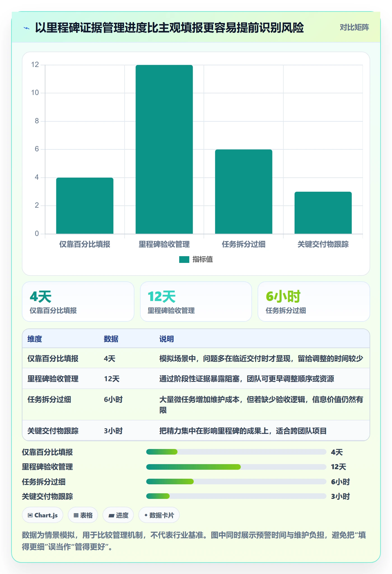This screenshot has width=392, height=574.
Task: Click the description starting with 把精力集中
Action: pos(243,431)
